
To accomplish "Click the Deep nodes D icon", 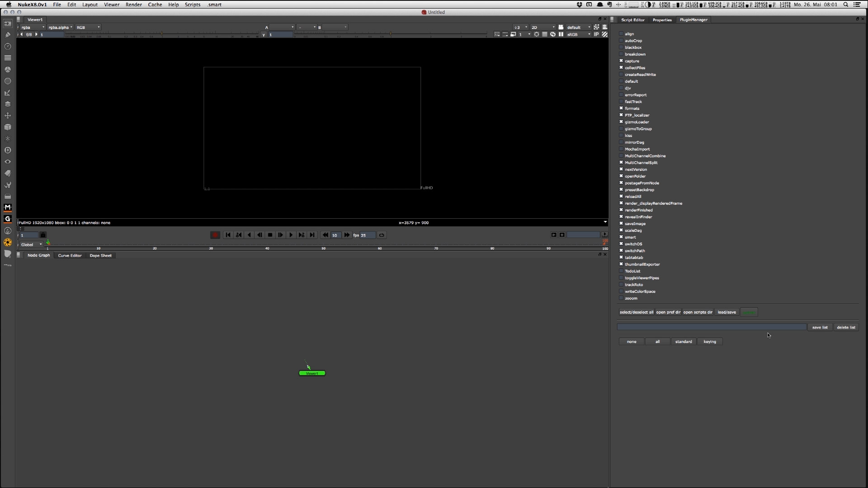I will 8,150.
